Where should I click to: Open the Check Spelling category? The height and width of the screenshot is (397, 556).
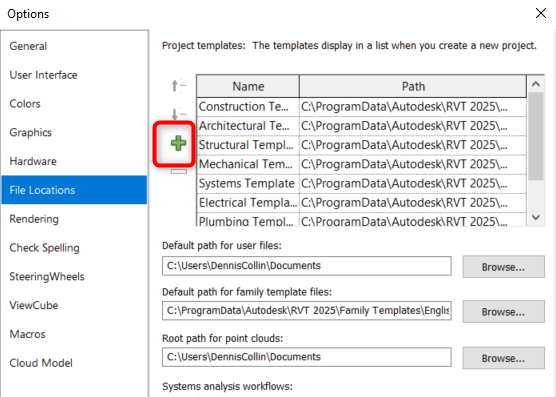(74, 247)
